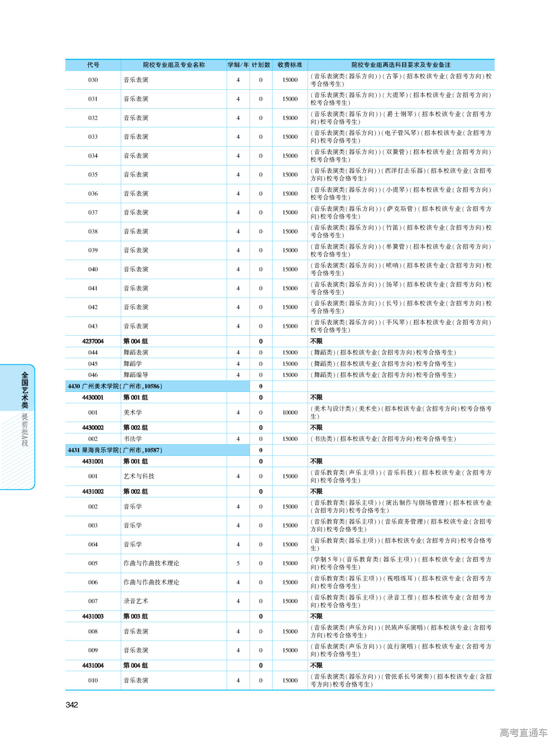Click the 高考直通车 watermark

tap(523, 732)
